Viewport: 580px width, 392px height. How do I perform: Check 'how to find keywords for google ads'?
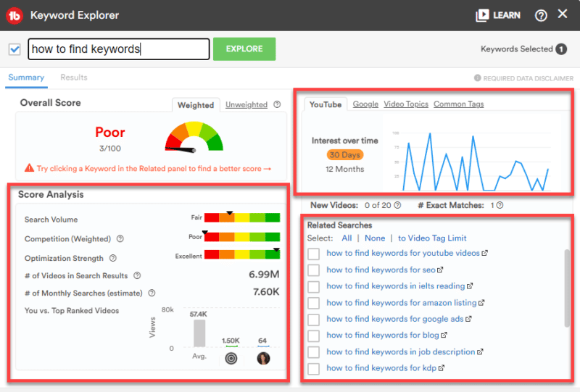pos(314,320)
